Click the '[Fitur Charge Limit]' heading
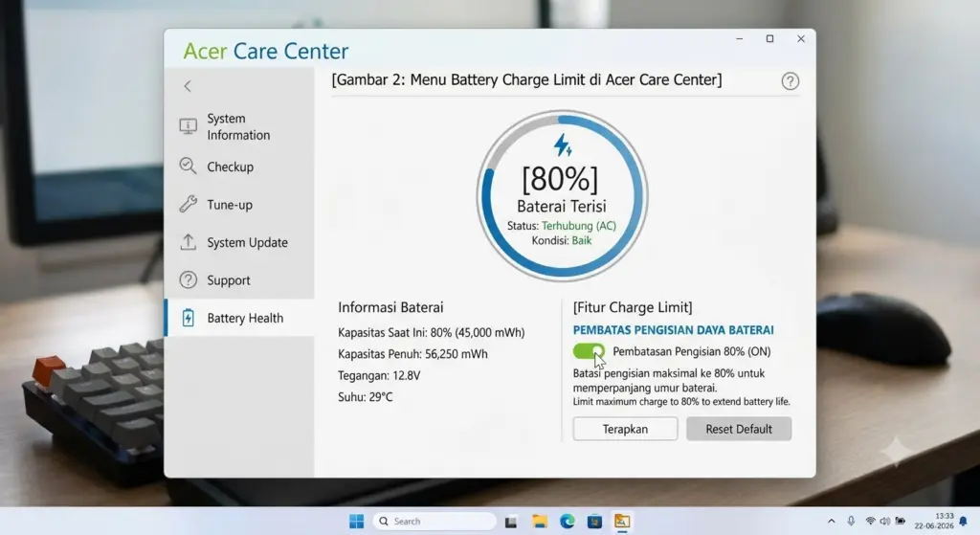Image resolution: width=980 pixels, height=535 pixels. 633,307
